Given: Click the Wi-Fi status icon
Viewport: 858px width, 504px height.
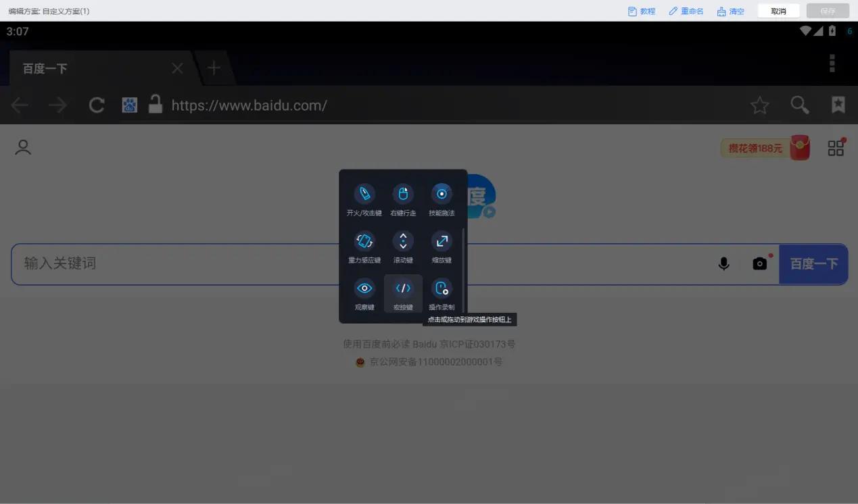Looking at the screenshot, I should coord(805,31).
